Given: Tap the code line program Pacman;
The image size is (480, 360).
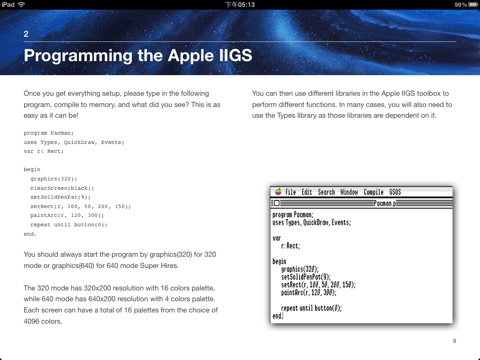Looking at the screenshot, I should (x=49, y=133).
